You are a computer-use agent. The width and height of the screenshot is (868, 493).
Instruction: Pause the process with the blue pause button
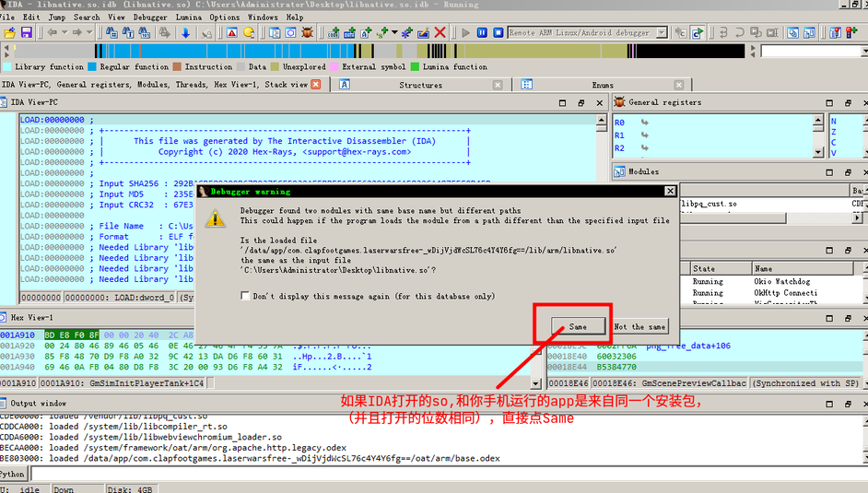[482, 33]
